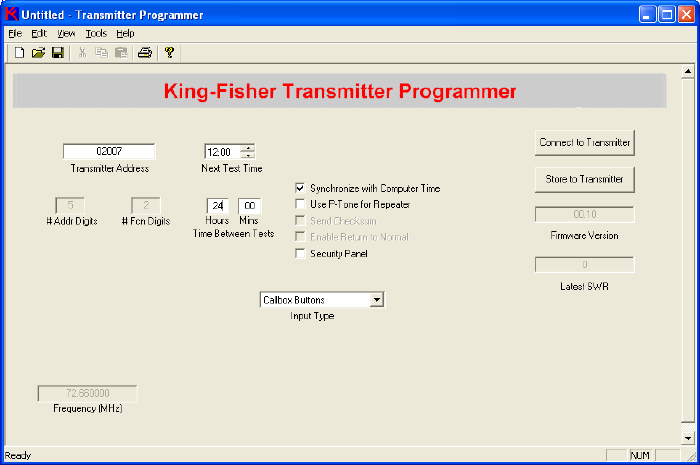The width and height of the screenshot is (700, 465).
Task: Uncheck Synchronize with Computer Time
Action: pos(300,188)
